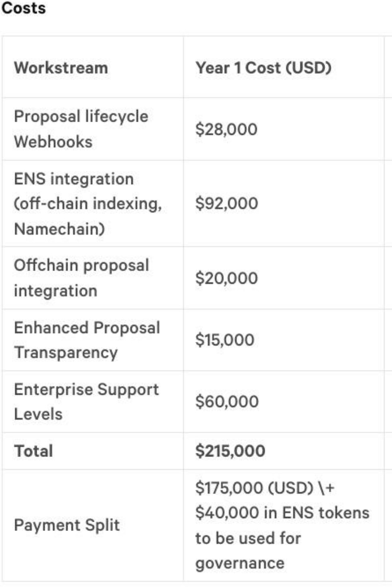This screenshot has width=392, height=587.
Task: Click the word governance in Payment Split
Action: click(240, 563)
